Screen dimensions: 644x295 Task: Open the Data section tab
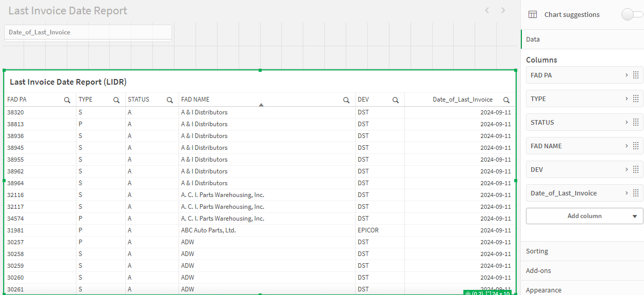582,39
